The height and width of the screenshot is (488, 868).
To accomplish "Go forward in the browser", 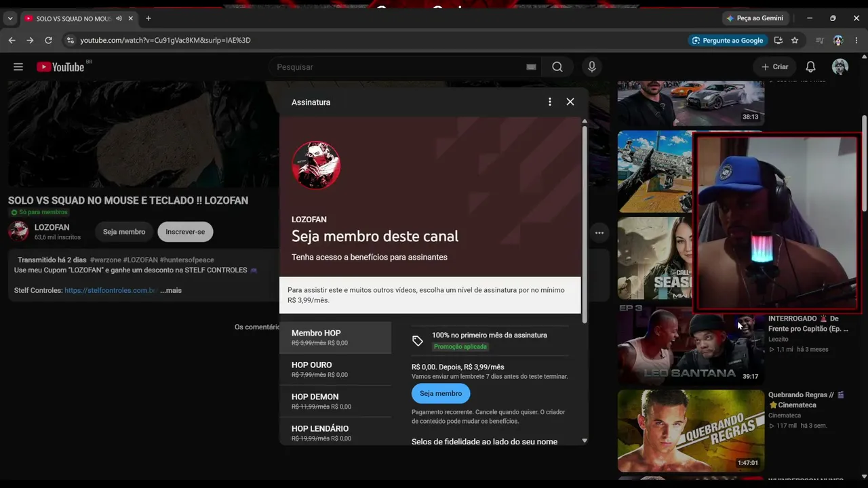I will [30, 40].
